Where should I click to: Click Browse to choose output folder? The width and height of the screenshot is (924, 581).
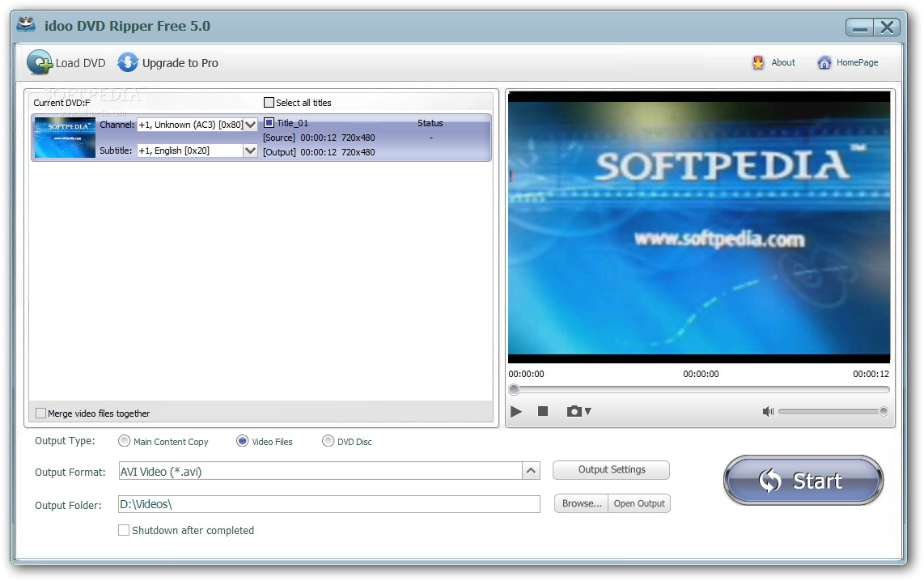(581, 503)
